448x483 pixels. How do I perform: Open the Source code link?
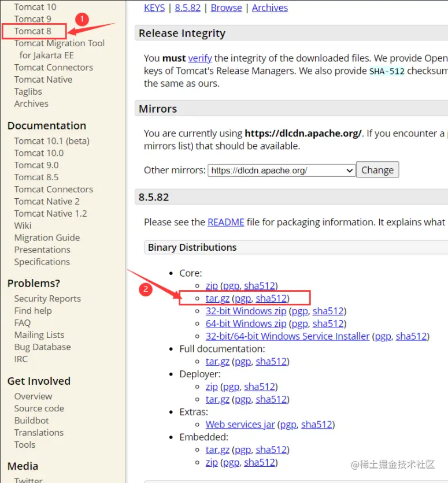(39, 408)
